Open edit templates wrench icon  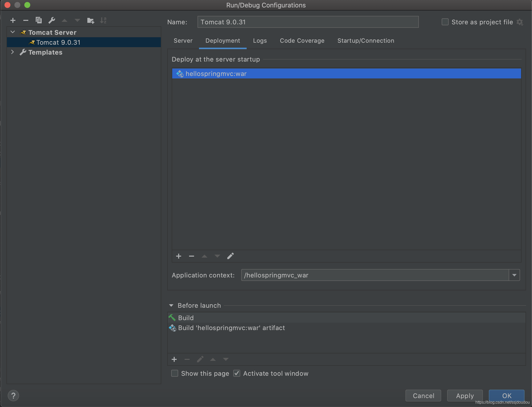pyautogui.click(x=52, y=20)
